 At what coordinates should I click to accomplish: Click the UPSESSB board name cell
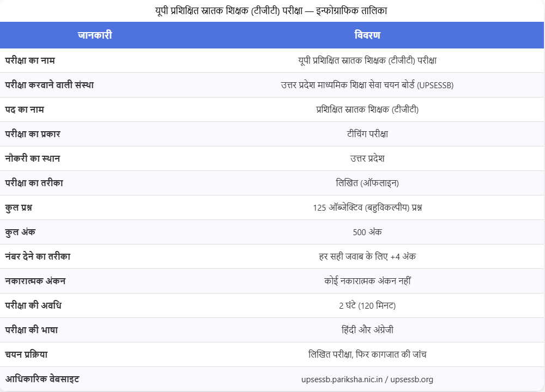click(x=367, y=85)
